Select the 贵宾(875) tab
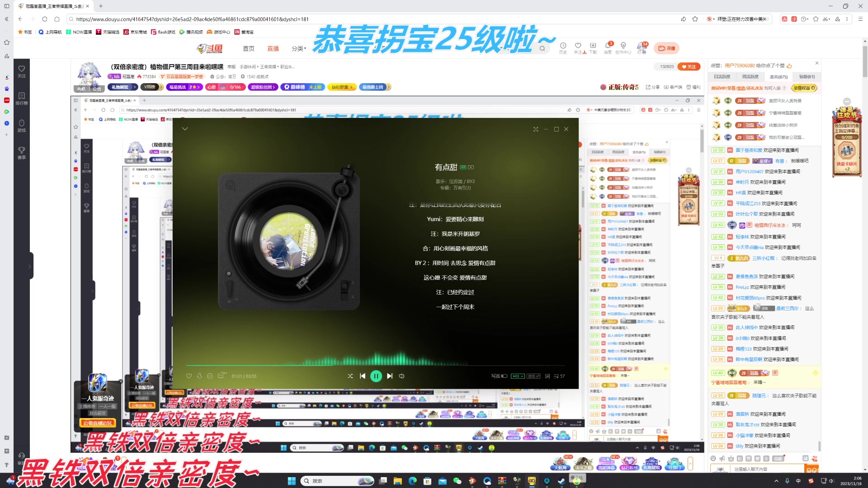 click(x=778, y=76)
